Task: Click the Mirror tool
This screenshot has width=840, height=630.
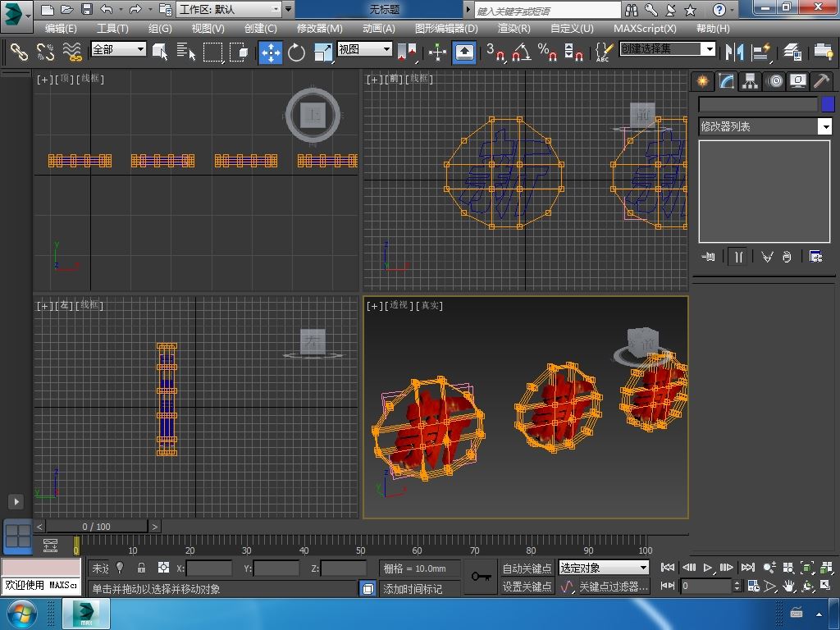Action: coord(734,52)
